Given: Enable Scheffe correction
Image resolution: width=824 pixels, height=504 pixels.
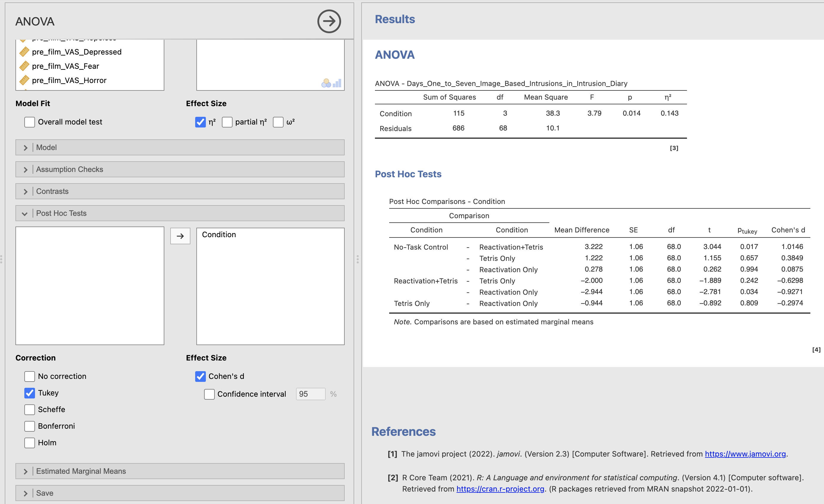Looking at the screenshot, I should [x=29, y=409].
